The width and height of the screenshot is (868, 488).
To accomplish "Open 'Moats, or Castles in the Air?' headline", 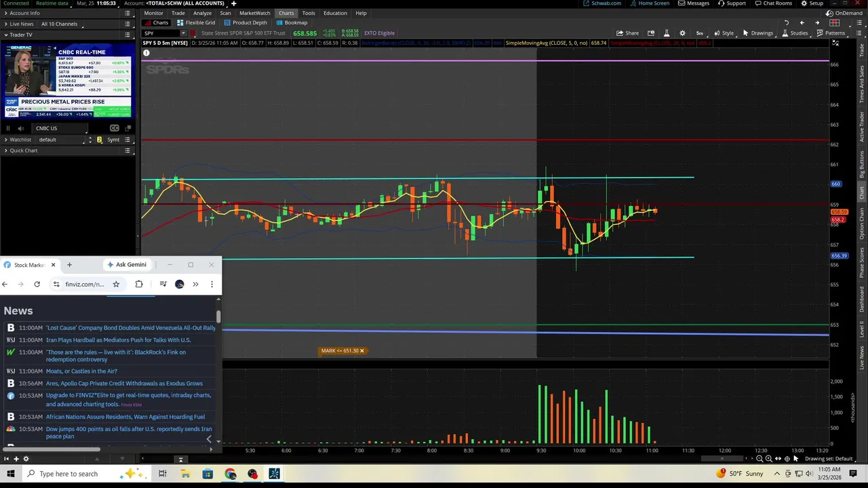I will [x=81, y=371].
